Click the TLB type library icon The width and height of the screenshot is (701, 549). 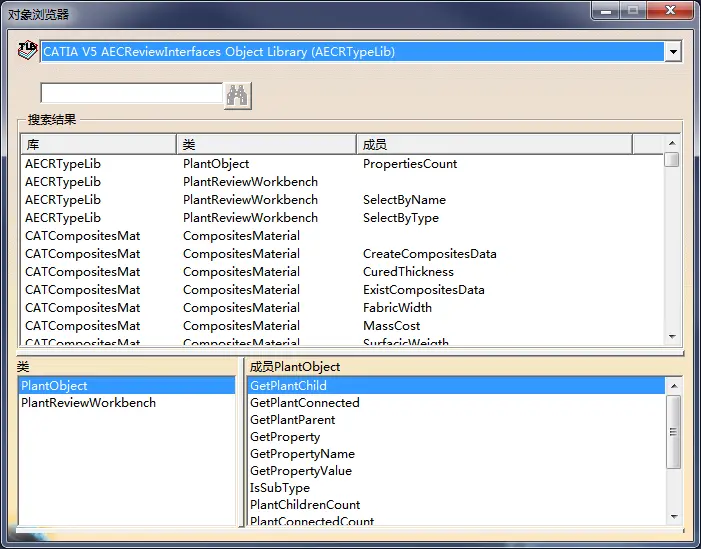[27, 51]
